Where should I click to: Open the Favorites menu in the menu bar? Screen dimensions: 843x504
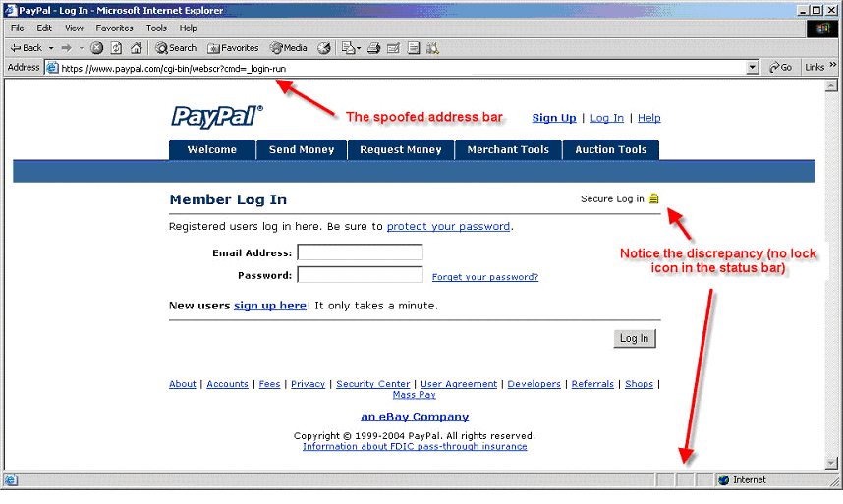[x=114, y=28]
